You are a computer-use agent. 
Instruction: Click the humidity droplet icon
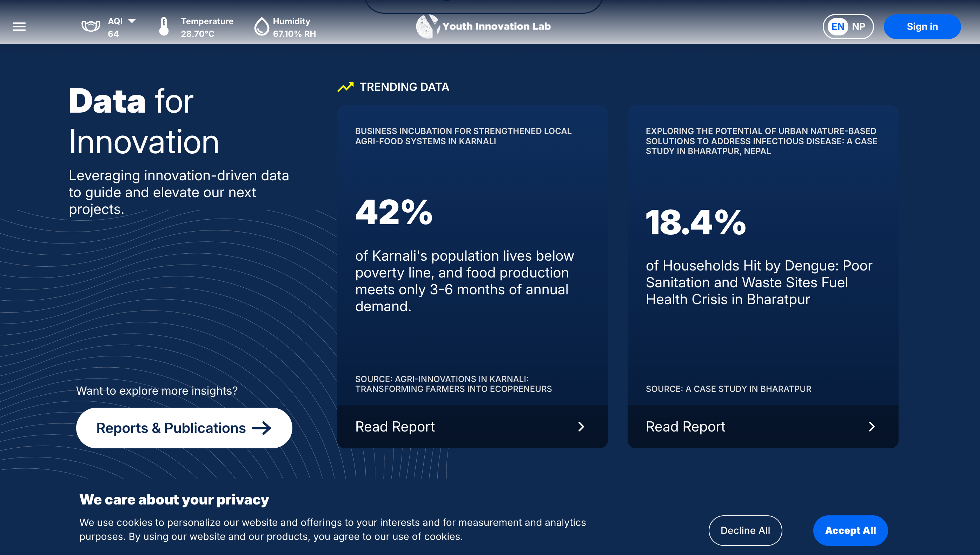(261, 26)
